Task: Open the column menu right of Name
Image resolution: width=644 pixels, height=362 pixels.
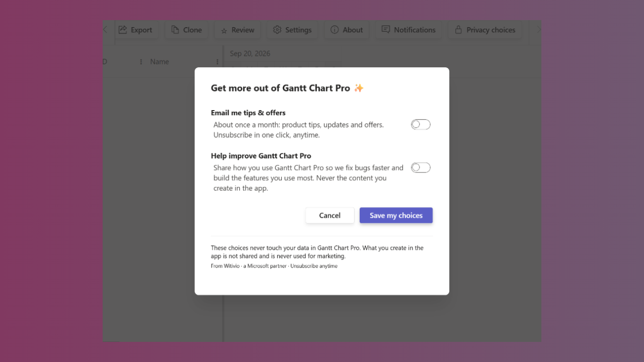Action: tap(217, 62)
